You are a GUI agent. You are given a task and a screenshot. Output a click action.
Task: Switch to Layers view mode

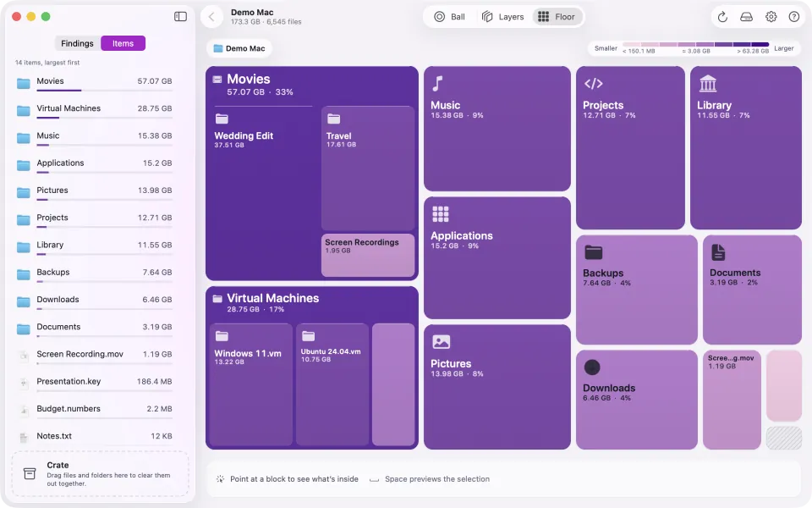click(x=502, y=17)
